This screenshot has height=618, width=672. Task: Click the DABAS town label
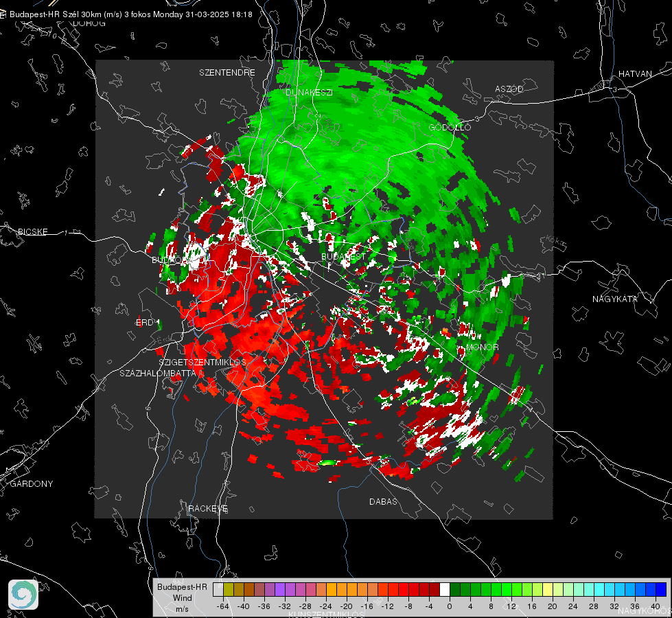pos(383,501)
